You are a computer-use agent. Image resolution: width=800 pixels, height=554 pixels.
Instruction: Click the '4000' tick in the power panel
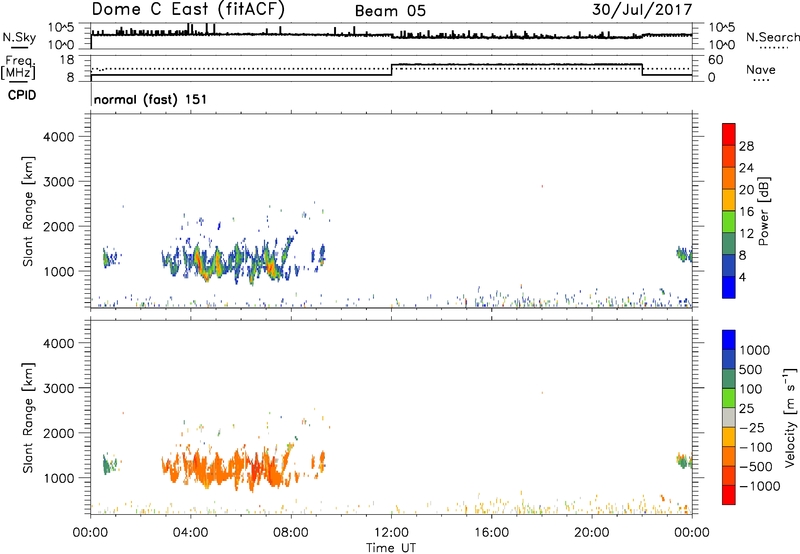point(59,137)
